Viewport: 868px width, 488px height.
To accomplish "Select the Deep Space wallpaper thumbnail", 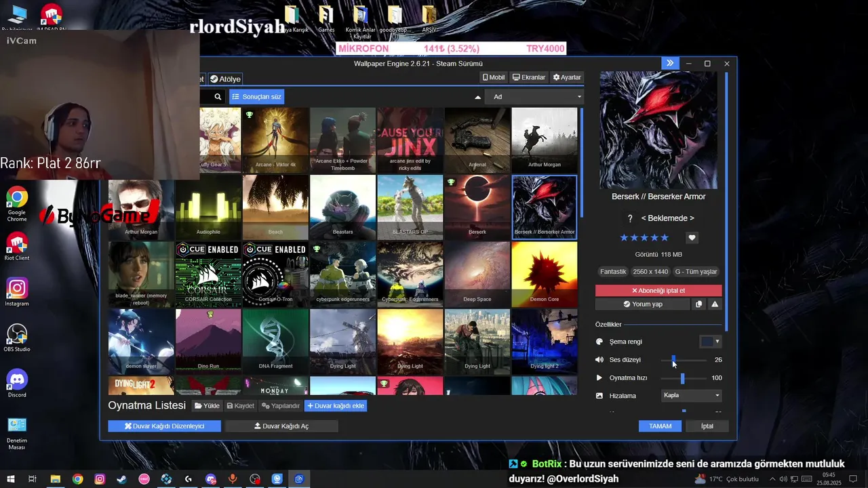I will coord(477,274).
